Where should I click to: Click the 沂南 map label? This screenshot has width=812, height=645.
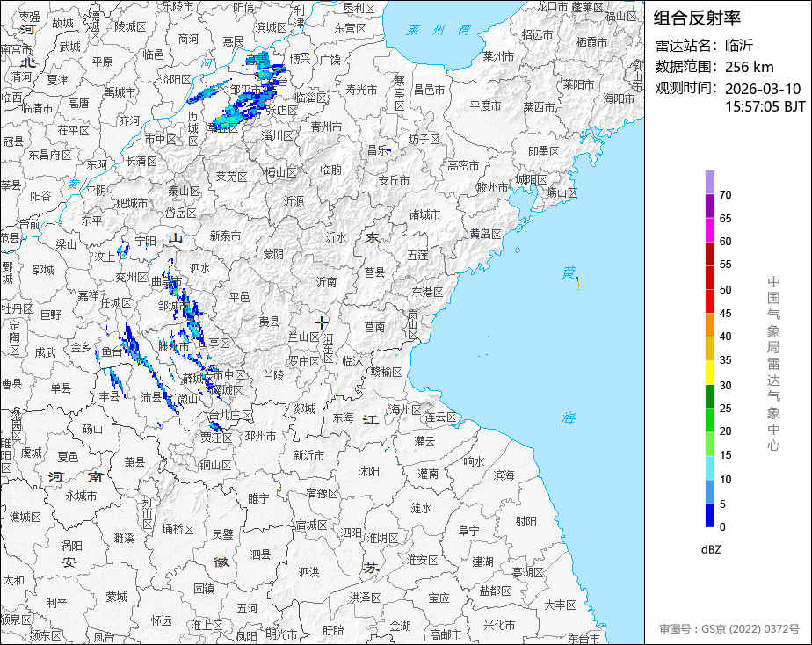point(326,282)
